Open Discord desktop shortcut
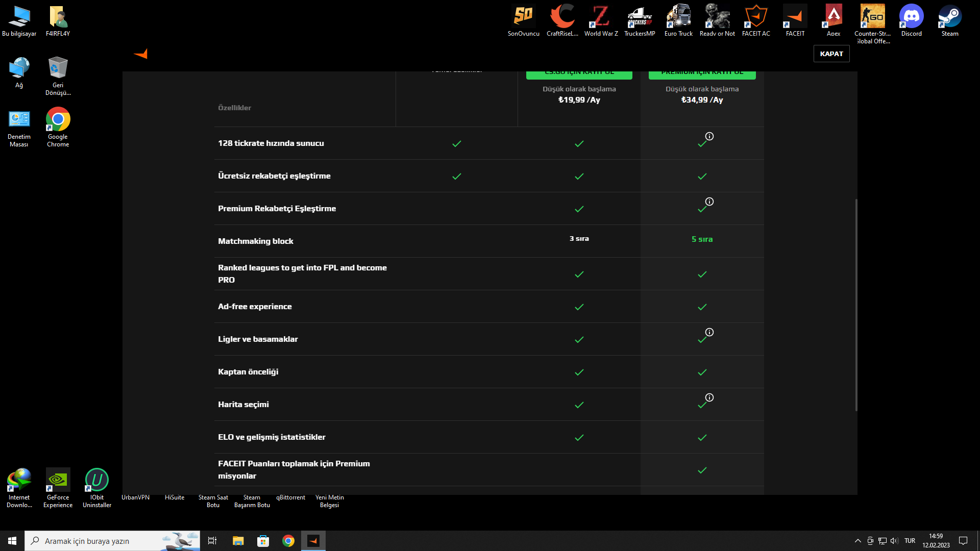 coord(911,21)
